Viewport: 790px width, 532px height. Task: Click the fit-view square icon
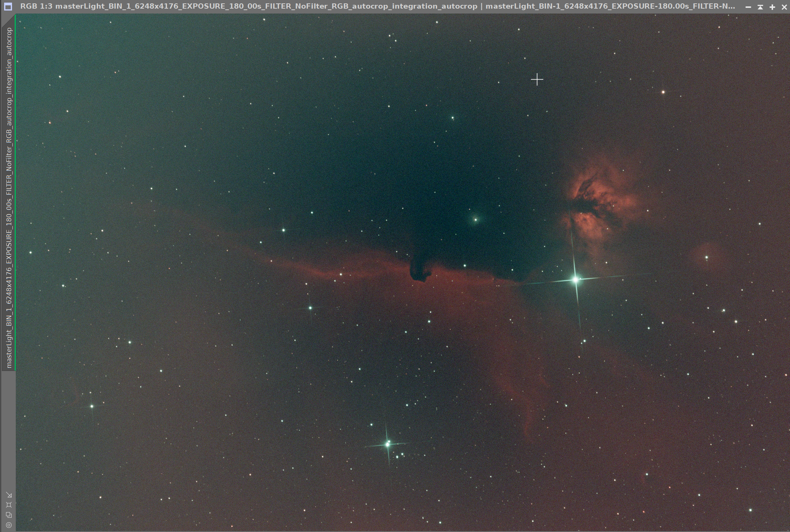9,505
